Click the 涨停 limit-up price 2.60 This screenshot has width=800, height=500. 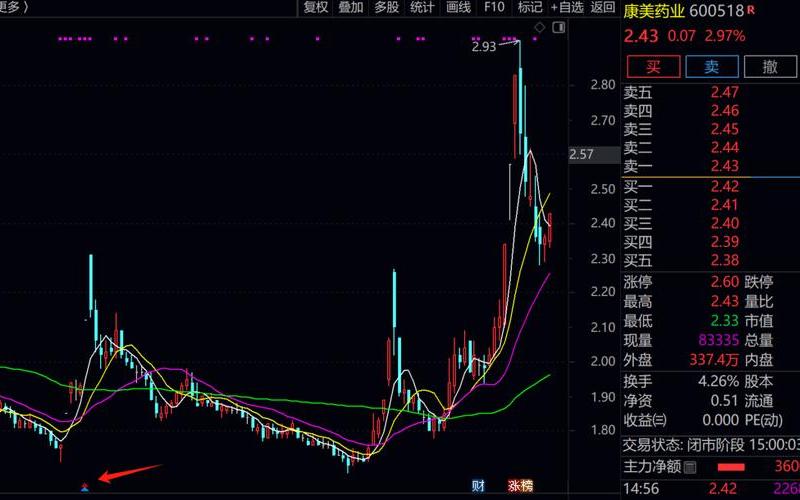[x=724, y=282]
